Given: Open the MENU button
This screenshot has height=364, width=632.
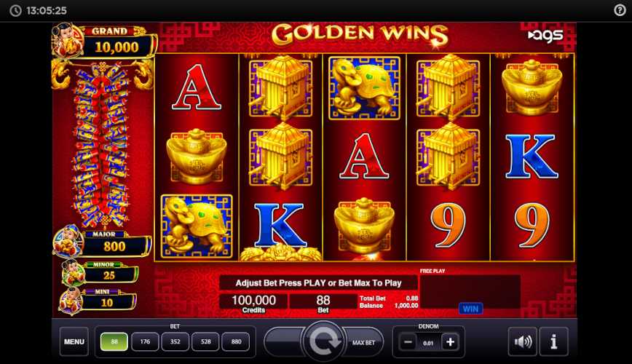Looking at the screenshot, I should click(74, 342).
